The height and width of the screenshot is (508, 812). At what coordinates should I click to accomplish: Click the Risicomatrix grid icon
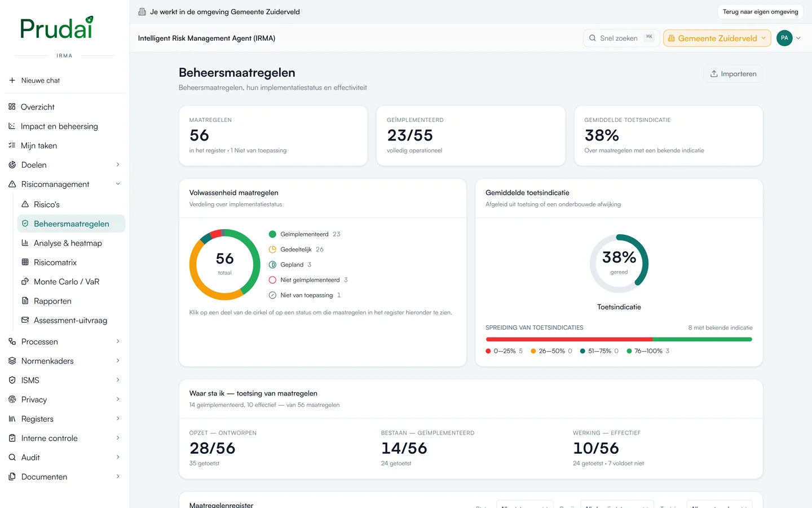tap(25, 262)
